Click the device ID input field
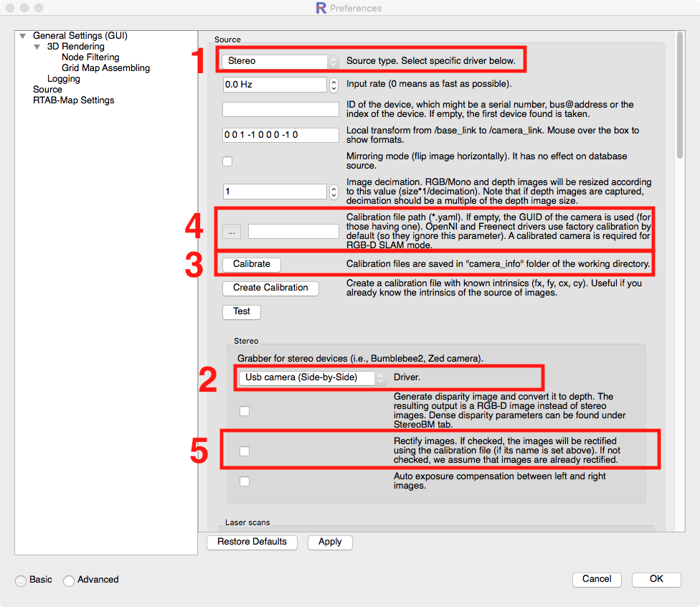Viewport: 700px width, 607px height. pyautogui.click(x=280, y=110)
